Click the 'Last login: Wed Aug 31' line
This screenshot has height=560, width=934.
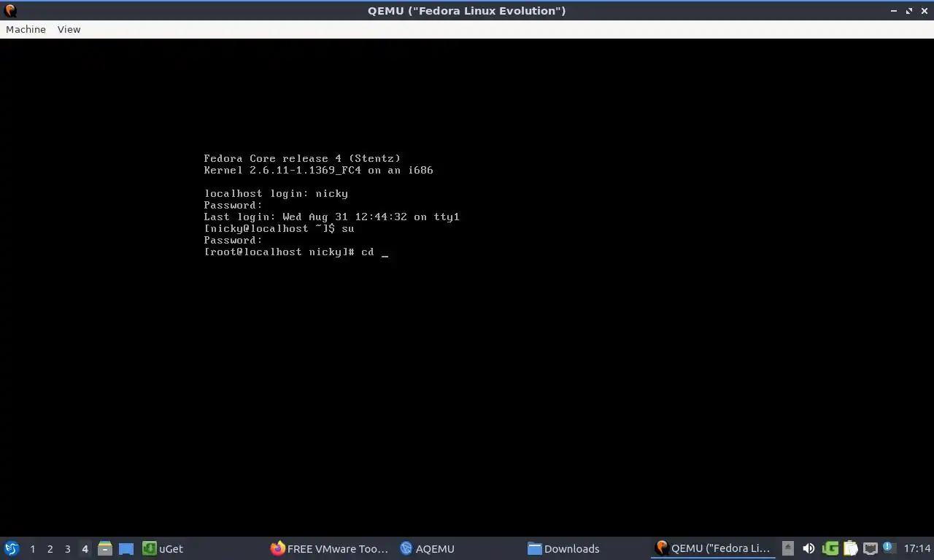[331, 217]
